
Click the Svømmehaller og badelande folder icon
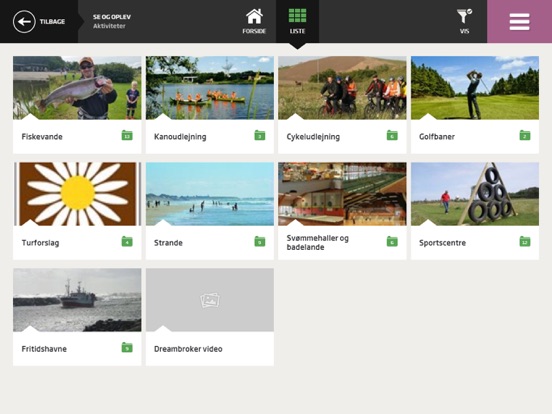[x=392, y=242]
